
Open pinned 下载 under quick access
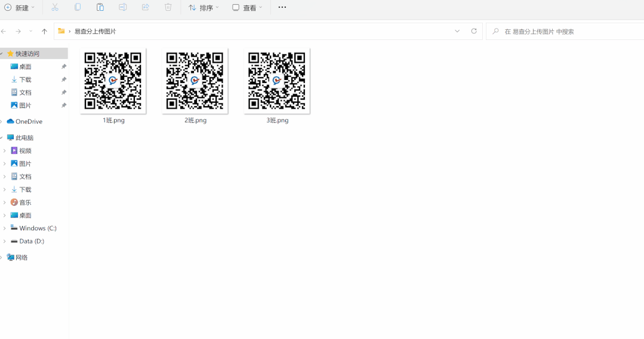[25, 80]
